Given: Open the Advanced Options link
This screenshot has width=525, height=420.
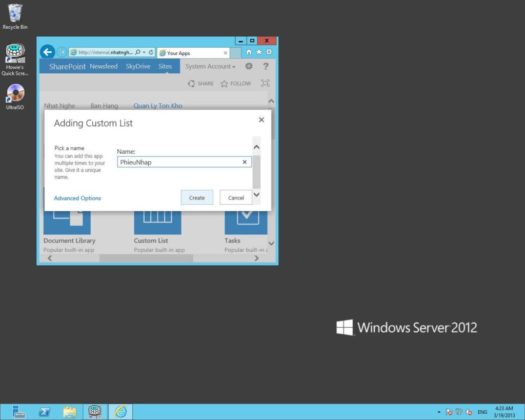Looking at the screenshot, I should 77,198.
